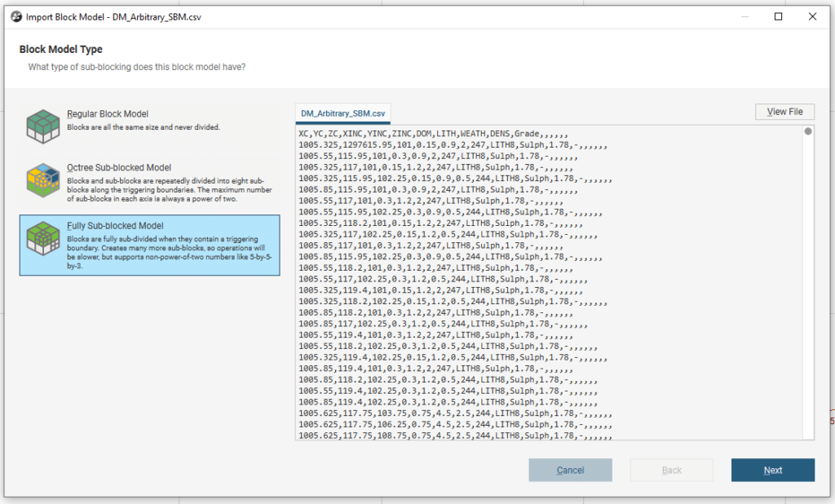Screen dimensions: 835x504
Task: Click the Regular Block Model cube icon
Action: coord(43,122)
